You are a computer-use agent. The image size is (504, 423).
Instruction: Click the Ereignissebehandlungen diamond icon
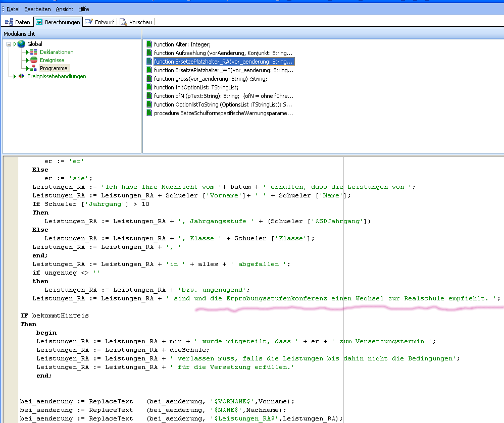tap(22, 76)
